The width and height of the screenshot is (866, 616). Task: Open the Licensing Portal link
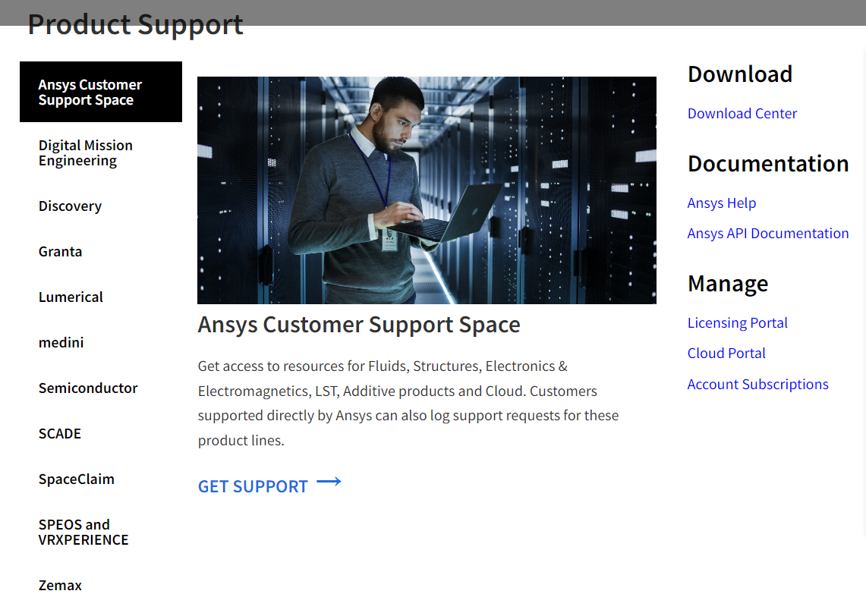click(x=737, y=323)
